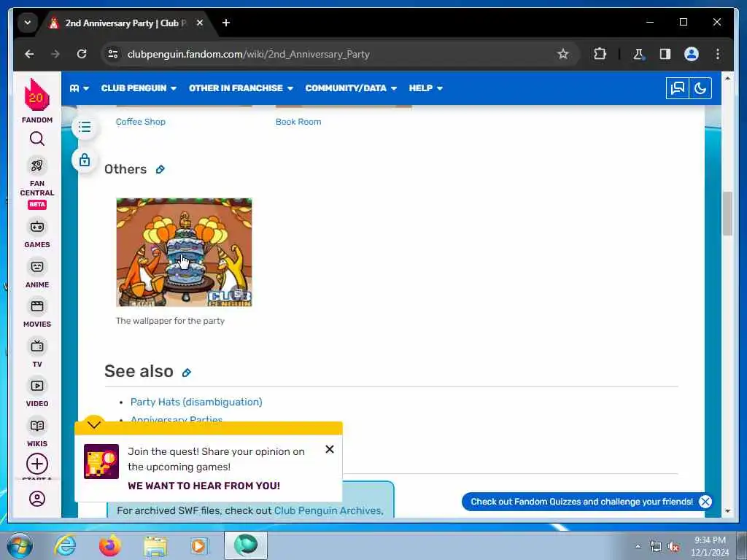Open the party wallpaper thumbnail
The height and width of the screenshot is (560, 747).
tap(184, 252)
